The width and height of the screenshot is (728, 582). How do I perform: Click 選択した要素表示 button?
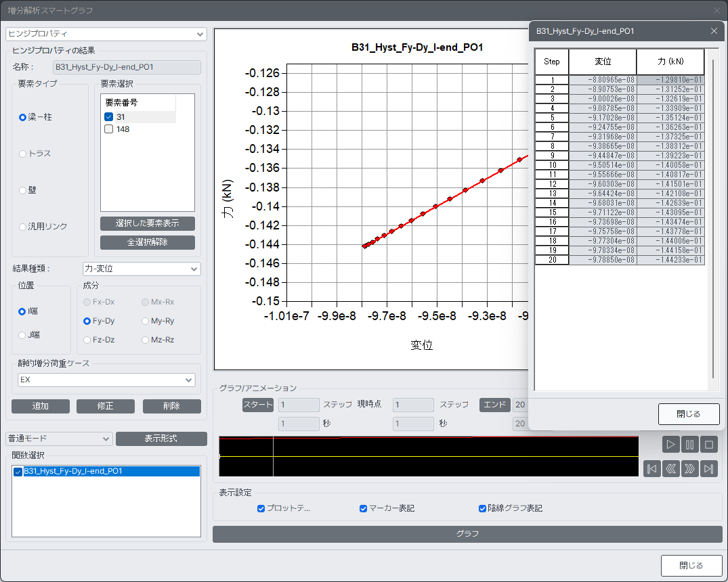point(147,223)
